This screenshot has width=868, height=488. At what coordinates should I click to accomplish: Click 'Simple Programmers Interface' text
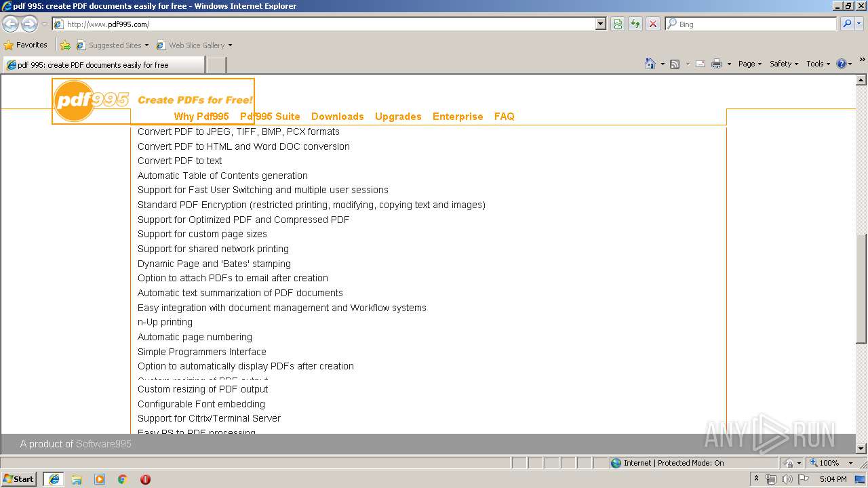[x=202, y=352]
